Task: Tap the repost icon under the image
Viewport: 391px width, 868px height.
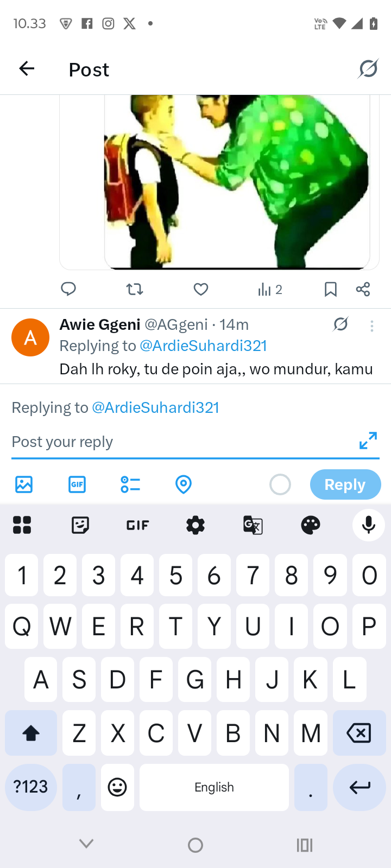Action: point(135,289)
